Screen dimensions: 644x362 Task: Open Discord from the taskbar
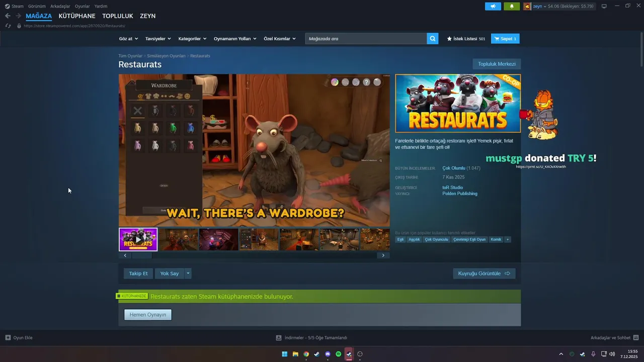(x=328, y=354)
